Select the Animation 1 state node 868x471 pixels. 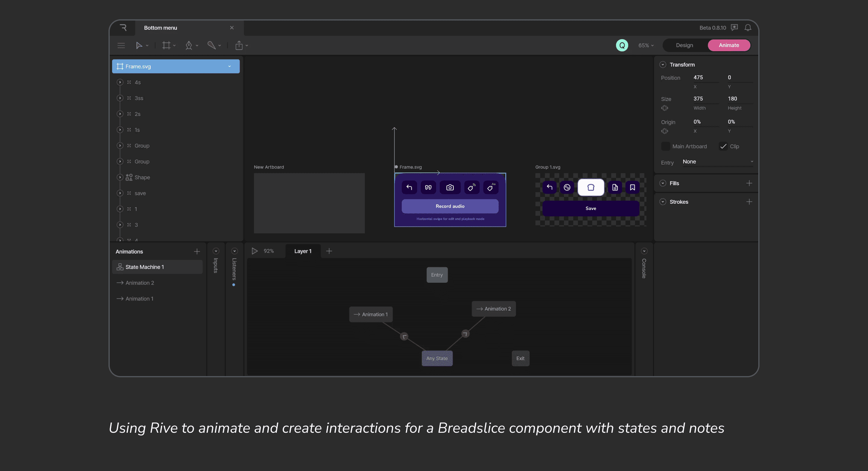click(x=371, y=314)
